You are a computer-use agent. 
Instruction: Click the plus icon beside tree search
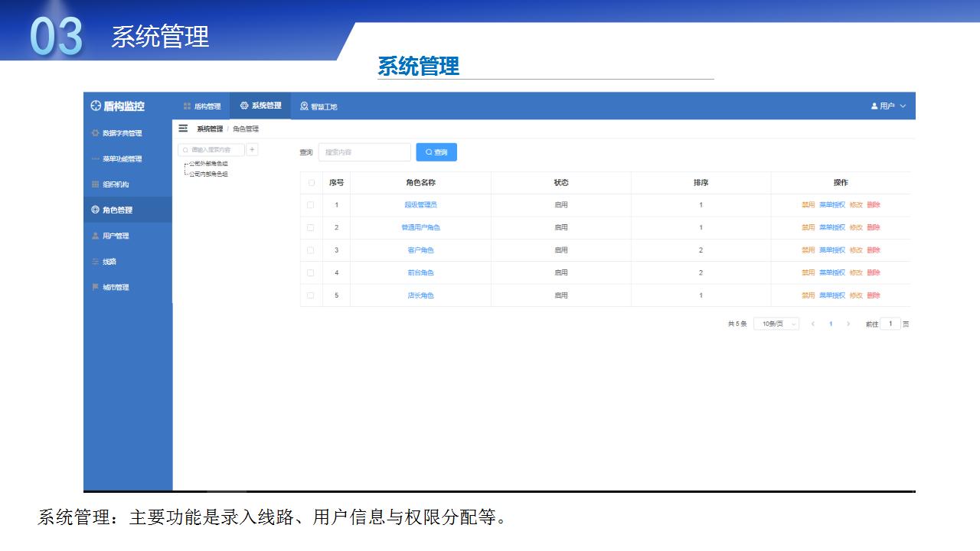coord(253,150)
